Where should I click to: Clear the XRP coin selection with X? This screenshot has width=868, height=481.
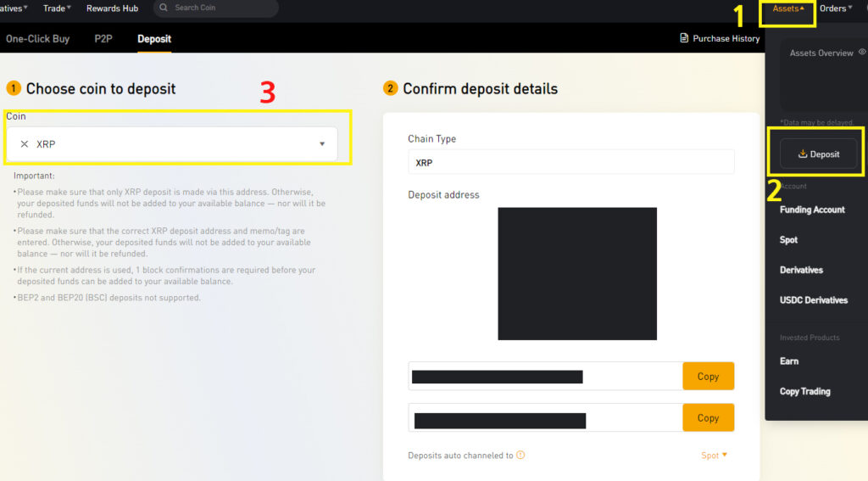pyautogui.click(x=25, y=144)
